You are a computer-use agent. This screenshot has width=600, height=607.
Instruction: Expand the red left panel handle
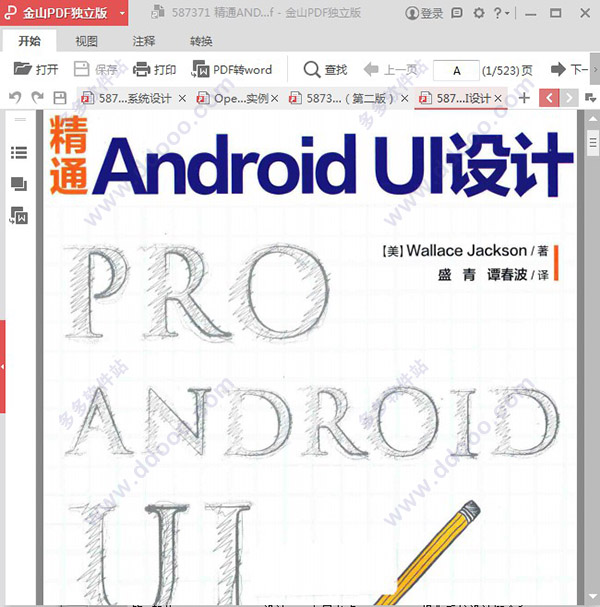click(2, 366)
